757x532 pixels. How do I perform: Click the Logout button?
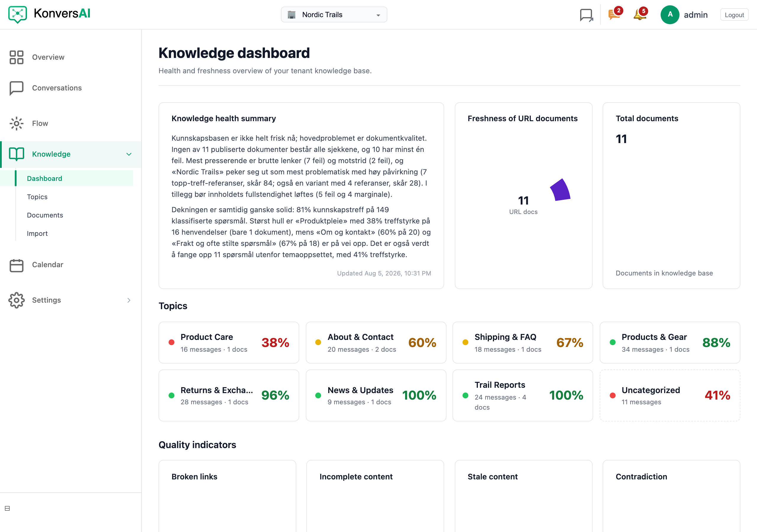pyautogui.click(x=734, y=14)
